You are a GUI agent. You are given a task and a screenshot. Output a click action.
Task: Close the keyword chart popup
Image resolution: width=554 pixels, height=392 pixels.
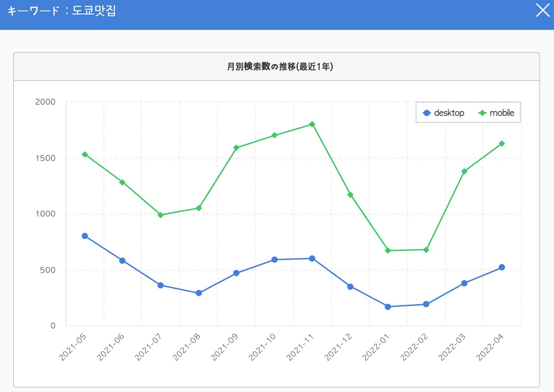pyautogui.click(x=543, y=10)
